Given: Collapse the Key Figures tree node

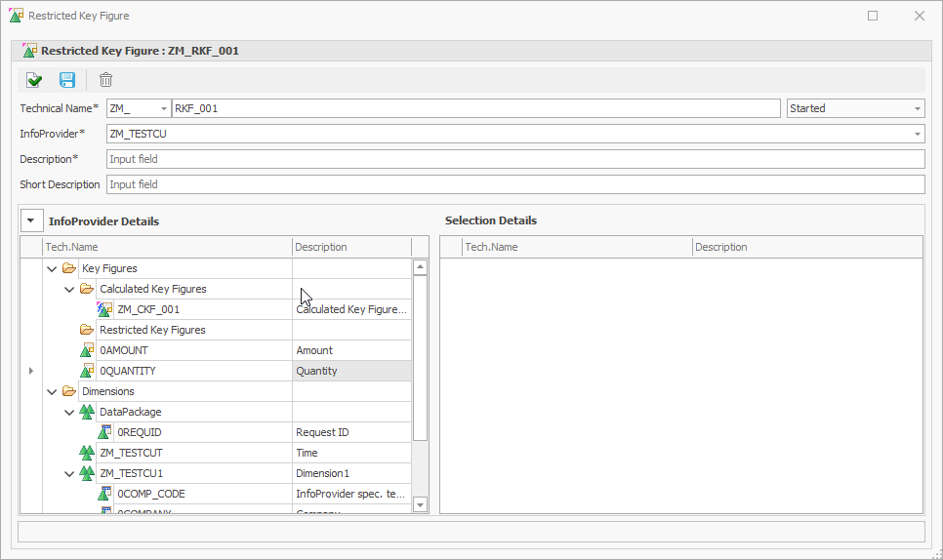Looking at the screenshot, I should [52, 268].
